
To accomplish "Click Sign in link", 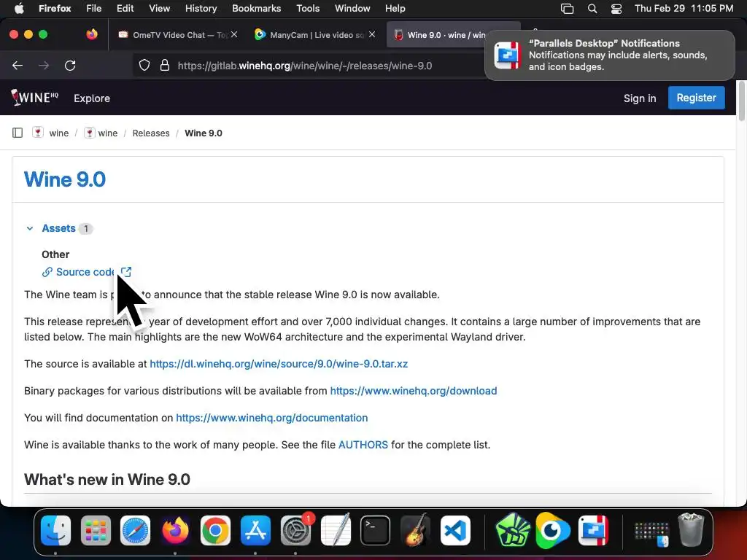I will 639,98.
